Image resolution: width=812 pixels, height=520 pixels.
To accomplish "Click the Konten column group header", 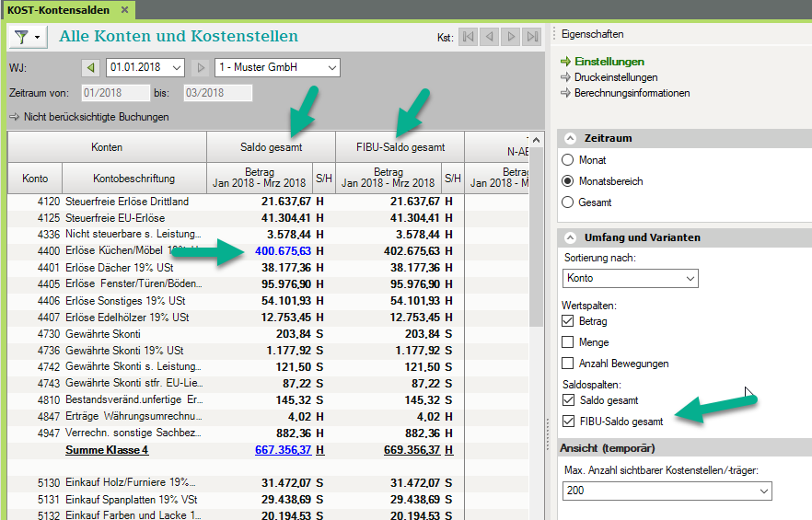I will click(107, 147).
